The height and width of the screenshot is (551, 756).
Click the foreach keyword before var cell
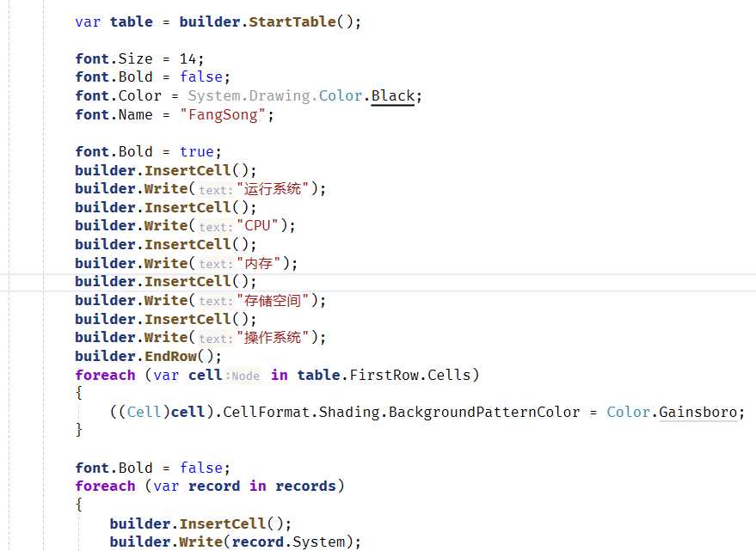coord(105,375)
